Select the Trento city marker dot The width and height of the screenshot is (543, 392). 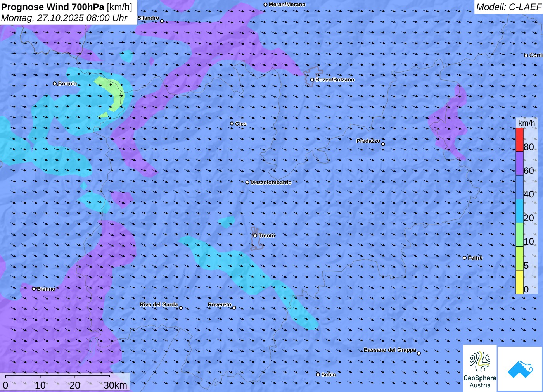(255, 235)
